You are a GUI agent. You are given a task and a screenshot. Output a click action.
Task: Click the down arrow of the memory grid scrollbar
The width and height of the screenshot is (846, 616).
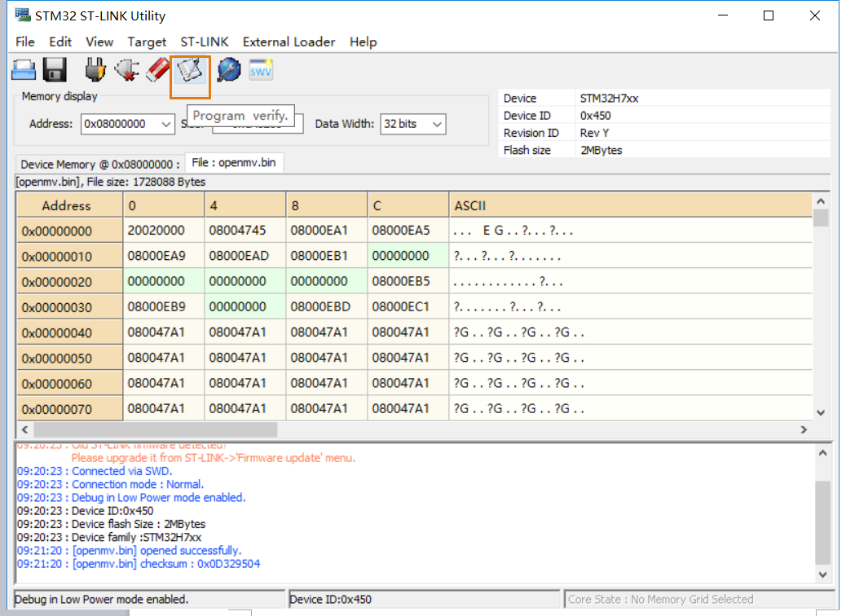[x=821, y=412]
